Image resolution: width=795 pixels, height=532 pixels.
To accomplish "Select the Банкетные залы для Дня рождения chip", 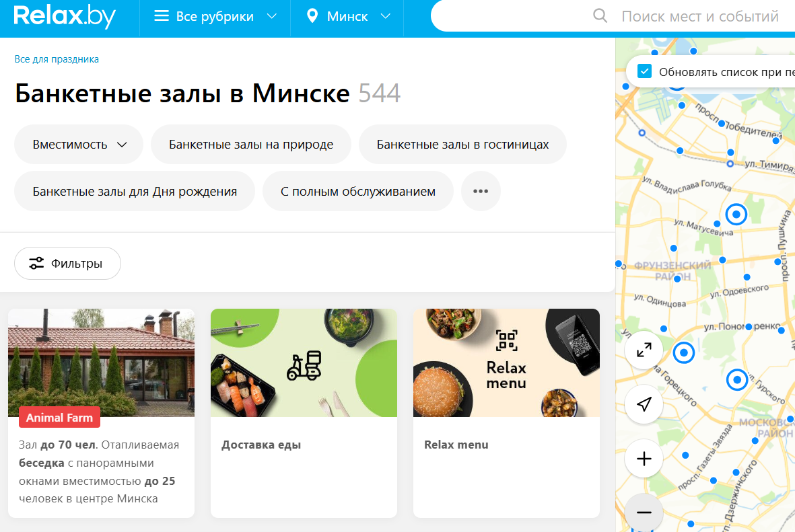I will pyautogui.click(x=135, y=192).
